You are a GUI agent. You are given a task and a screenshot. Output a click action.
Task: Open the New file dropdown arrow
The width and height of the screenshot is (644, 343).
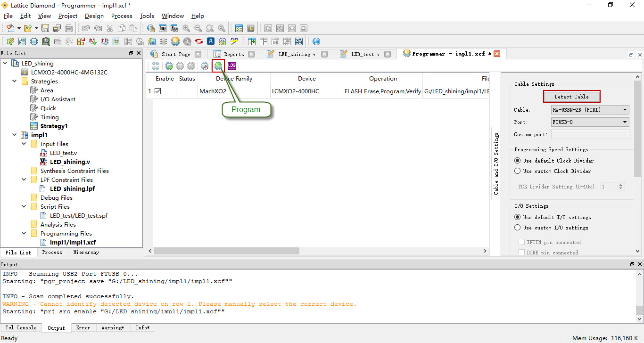tap(19, 28)
